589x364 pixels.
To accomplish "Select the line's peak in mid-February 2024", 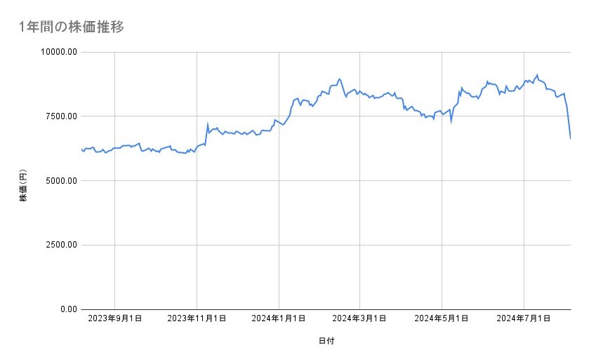I will pyautogui.click(x=339, y=79).
